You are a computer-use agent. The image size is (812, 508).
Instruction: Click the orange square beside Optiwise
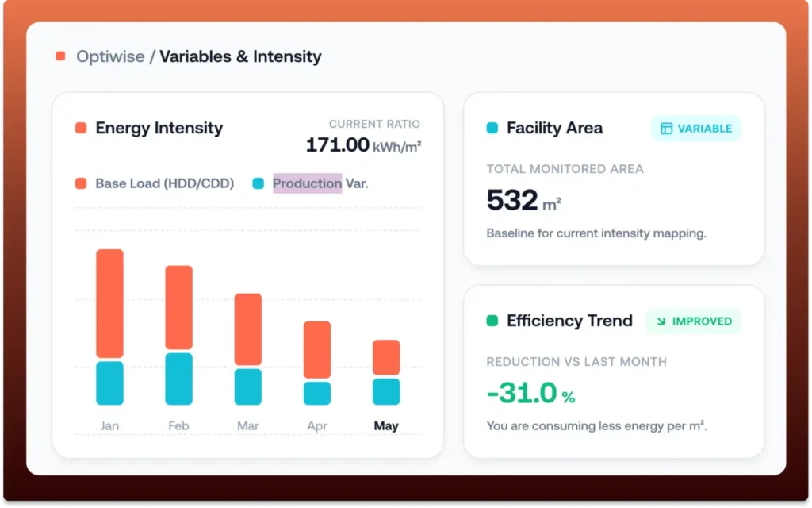[x=60, y=56]
